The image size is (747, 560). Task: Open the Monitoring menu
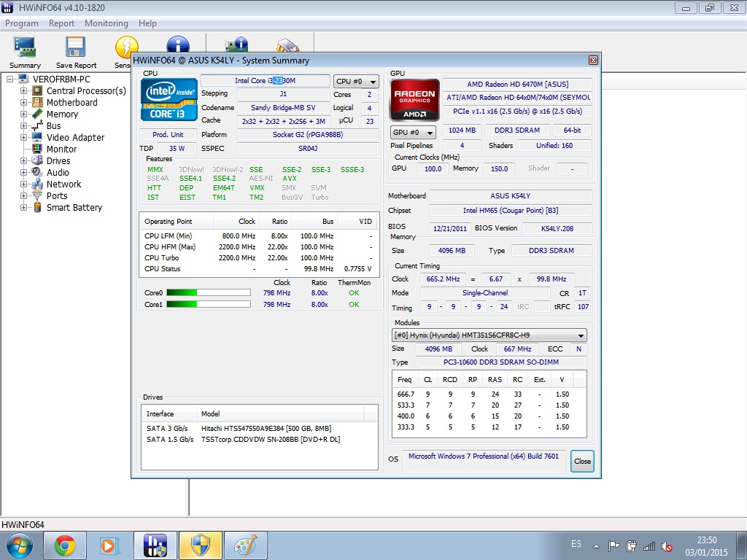pyautogui.click(x=106, y=23)
